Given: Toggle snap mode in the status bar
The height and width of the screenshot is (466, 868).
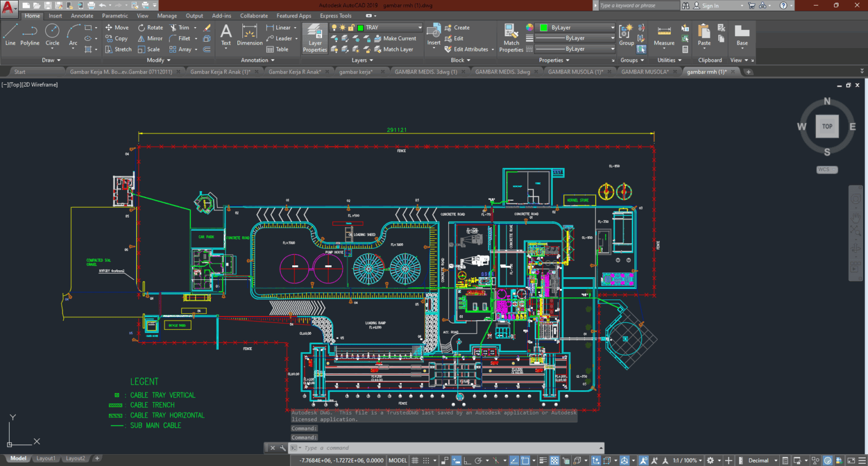Looking at the screenshot, I should pyautogui.click(x=425, y=460).
